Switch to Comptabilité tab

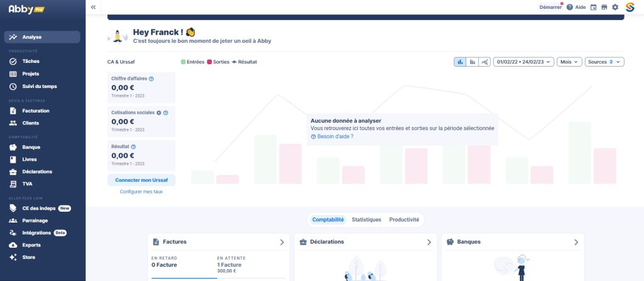click(328, 220)
